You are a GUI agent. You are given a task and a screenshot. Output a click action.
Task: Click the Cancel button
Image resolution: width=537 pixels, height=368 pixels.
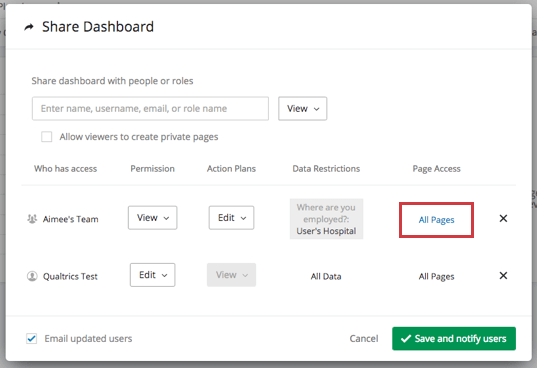tap(364, 339)
